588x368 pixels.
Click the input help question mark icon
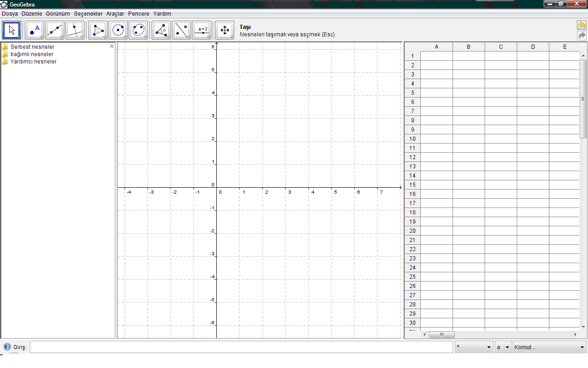[x=7, y=347]
